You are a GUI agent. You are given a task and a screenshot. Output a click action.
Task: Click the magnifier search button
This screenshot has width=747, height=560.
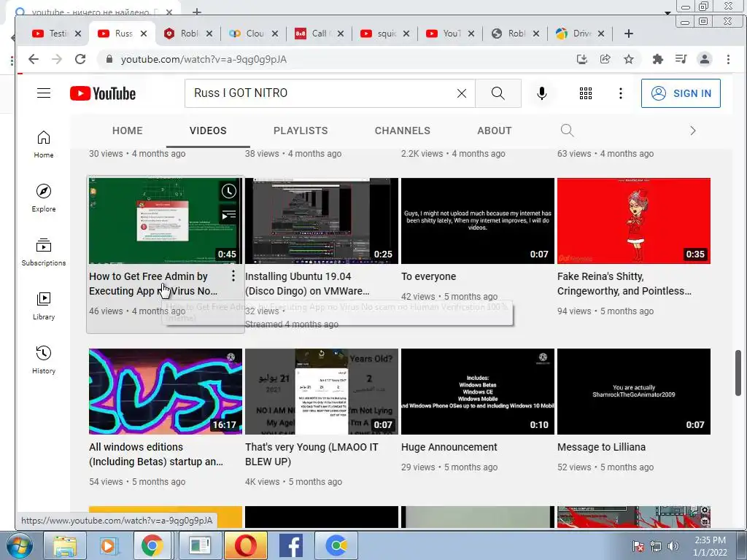tap(498, 93)
